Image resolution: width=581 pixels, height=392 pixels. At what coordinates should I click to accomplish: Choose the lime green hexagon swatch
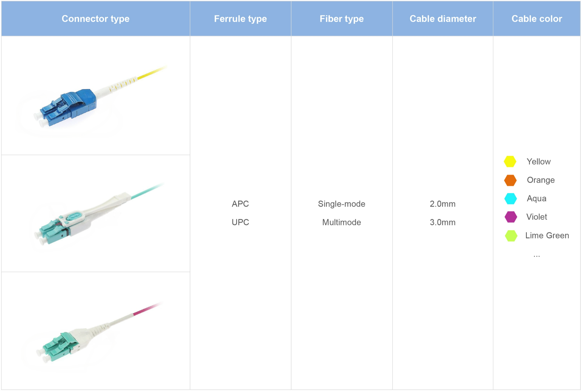point(511,236)
